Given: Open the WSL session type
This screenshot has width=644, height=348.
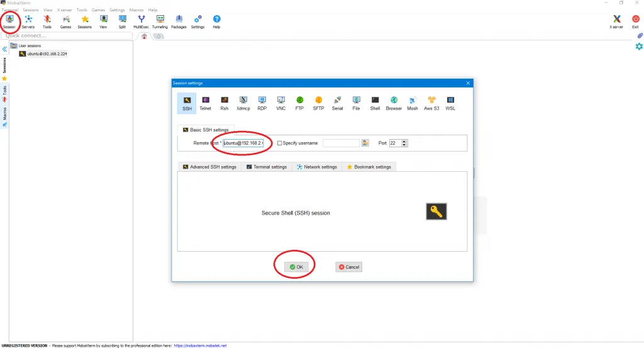Looking at the screenshot, I should pyautogui.click(x=450, y=103).
